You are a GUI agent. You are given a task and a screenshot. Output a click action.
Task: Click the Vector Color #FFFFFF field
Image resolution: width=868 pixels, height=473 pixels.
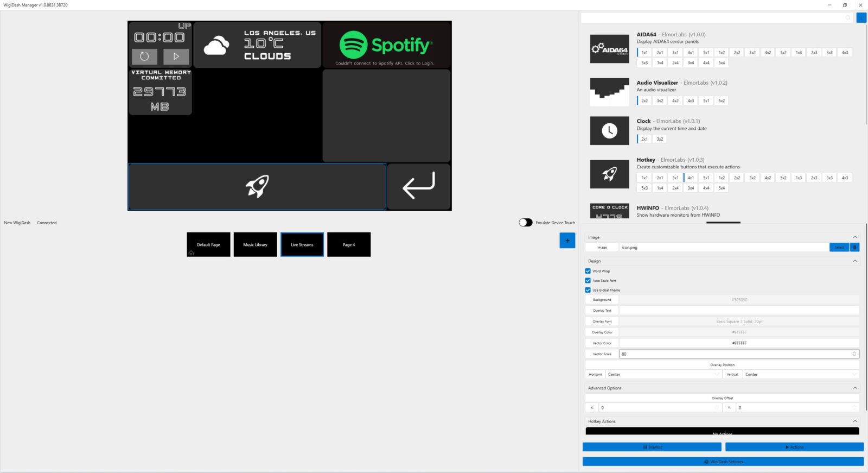739,343
